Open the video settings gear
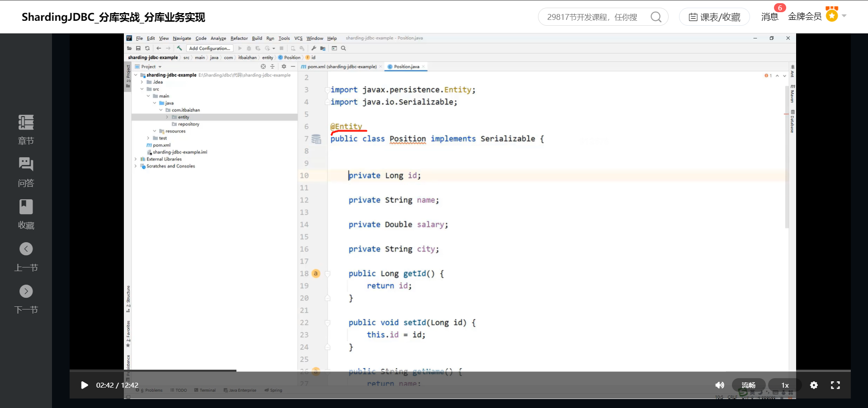 [814, 385]
